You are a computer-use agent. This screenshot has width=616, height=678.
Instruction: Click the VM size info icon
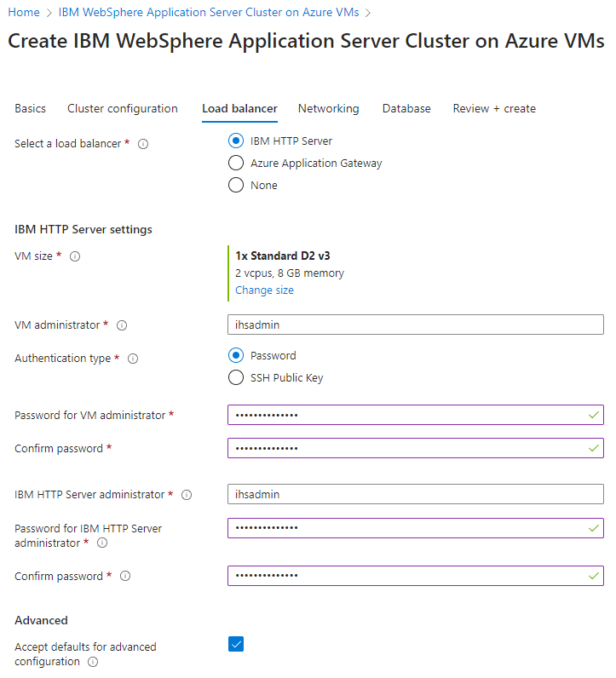point(75,256)
